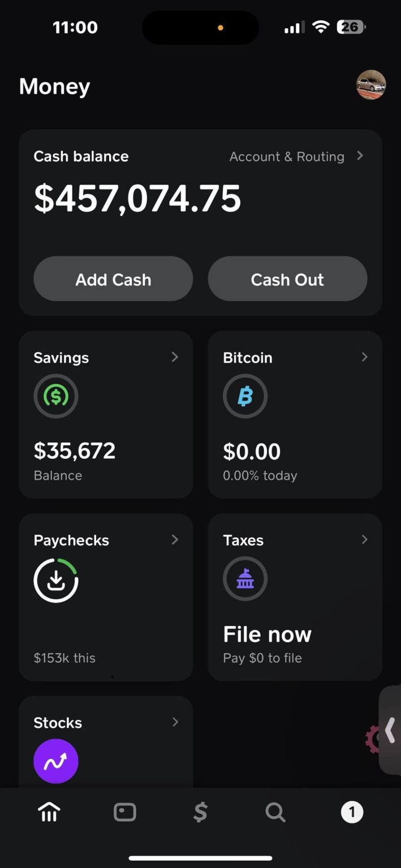Image resolution: width=401 pixels, height=868 pixels.
Task: Expand the Stocks chevron arrow
Action: (175, 722)
